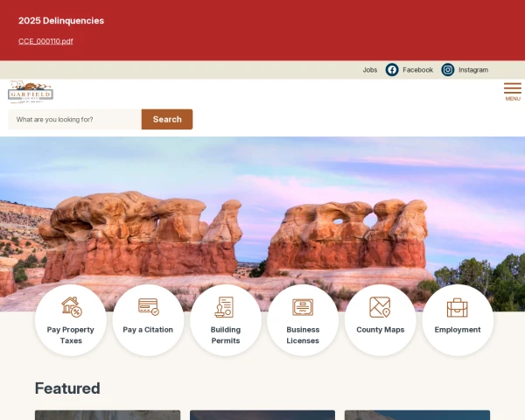Focus the 'What are you looking for?' field

click(x=75, y=119)
